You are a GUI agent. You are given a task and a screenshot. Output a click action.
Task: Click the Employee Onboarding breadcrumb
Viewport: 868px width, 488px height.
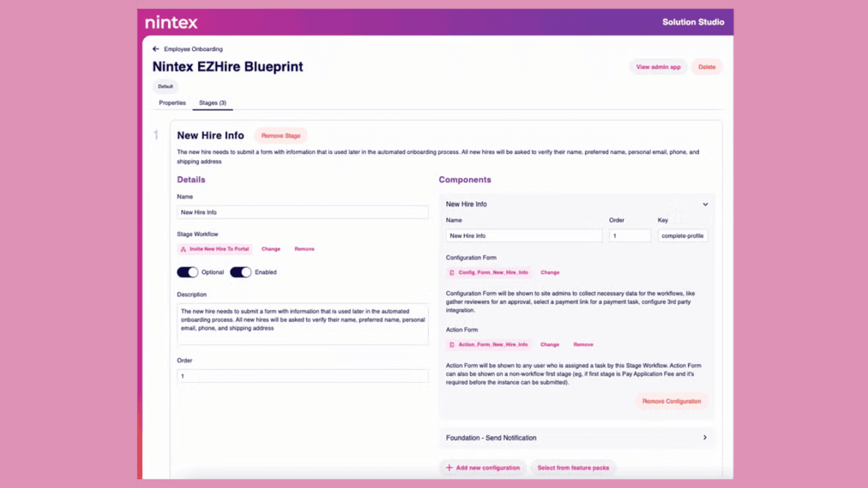193,49
